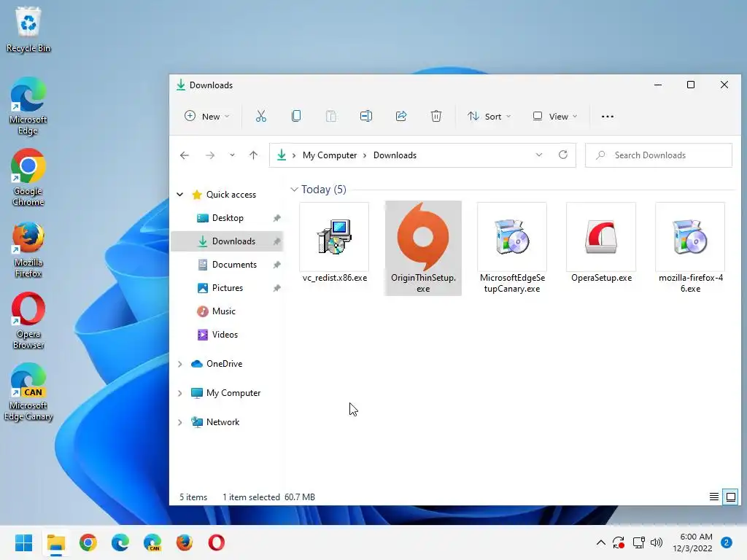Open the Windows Start menu
The height and width of the screenshot is (560, 747).
[x=24, y=542]
